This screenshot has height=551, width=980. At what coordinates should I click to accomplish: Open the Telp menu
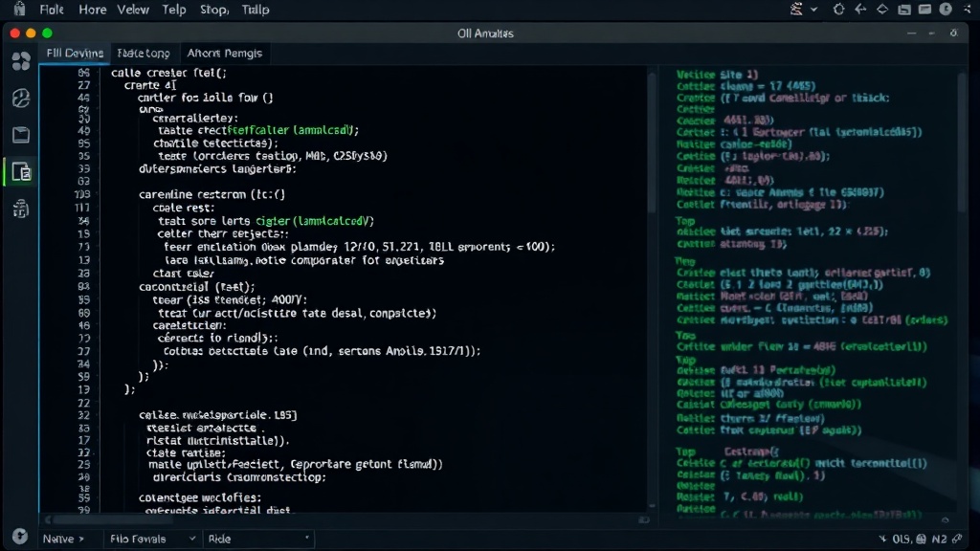[174, 10]
